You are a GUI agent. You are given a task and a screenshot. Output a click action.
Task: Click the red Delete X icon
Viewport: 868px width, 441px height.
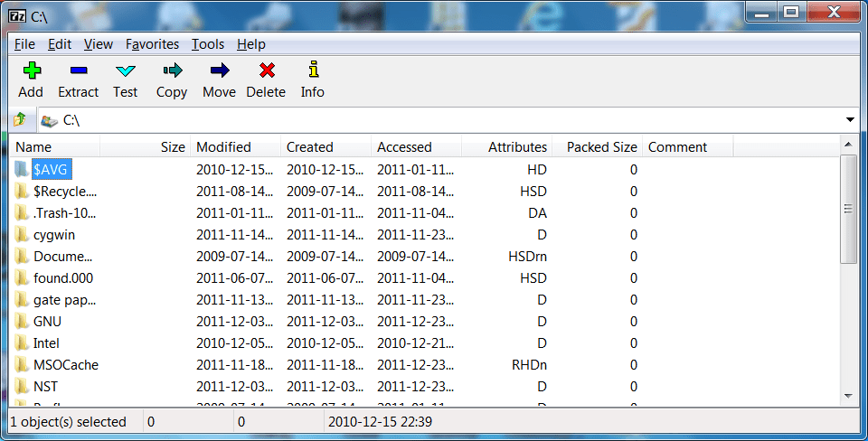point(267,70)
